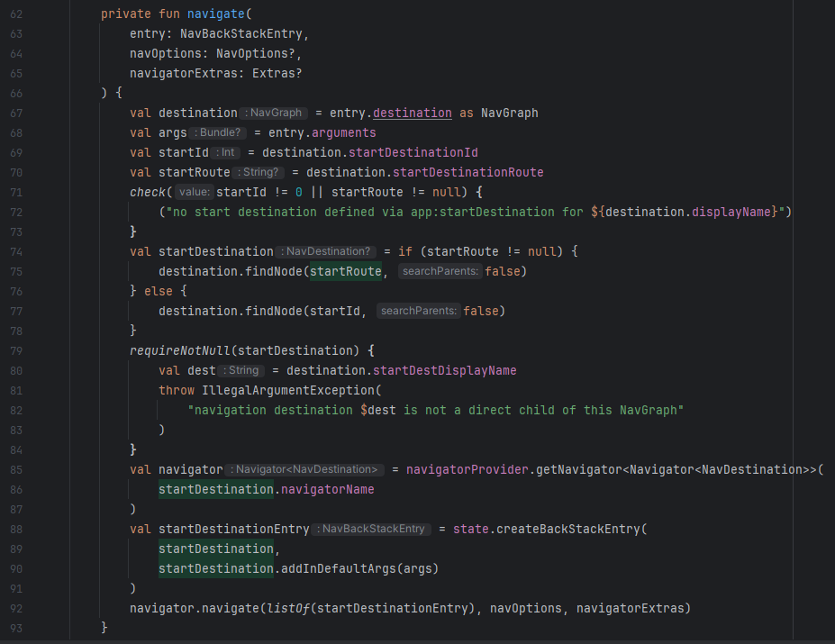Screen dimensions: 835x644
Task: Click line number 74 in the gutter
Action: 16,251
